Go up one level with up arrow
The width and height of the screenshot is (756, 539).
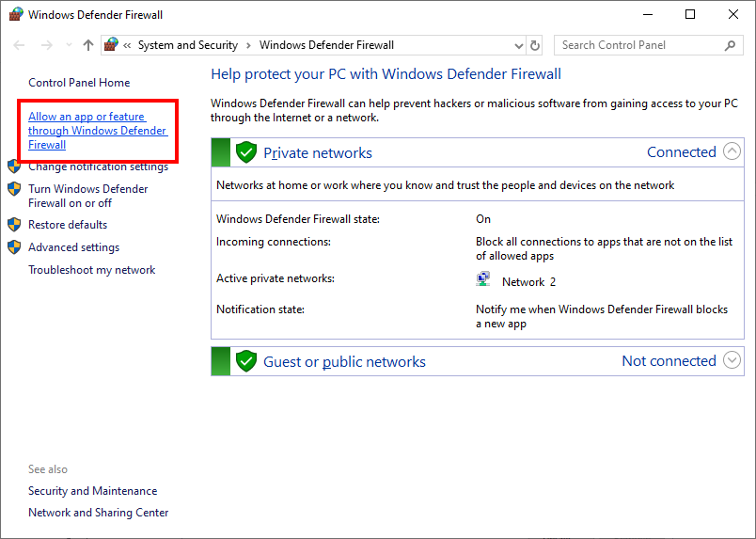point(87,45)
